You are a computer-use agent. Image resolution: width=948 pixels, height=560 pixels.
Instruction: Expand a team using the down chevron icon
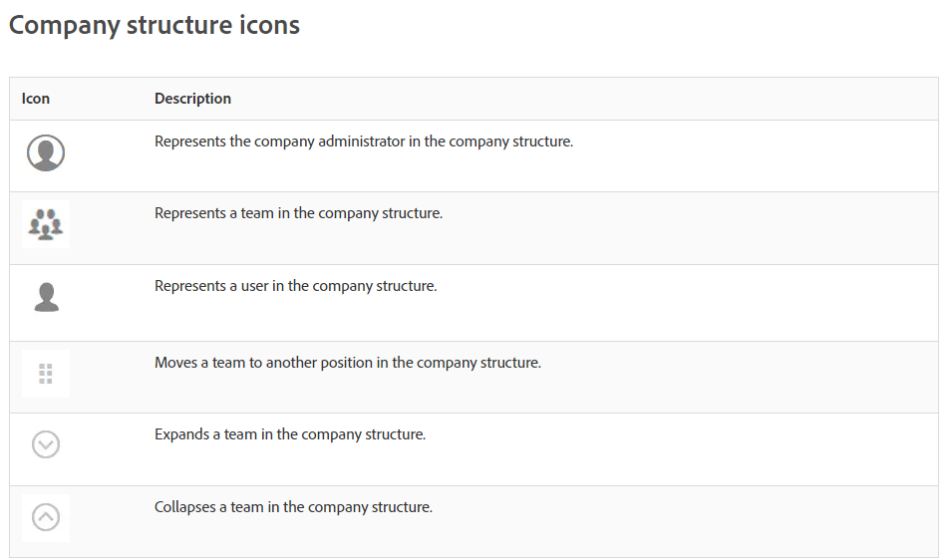[x=46, y=444]
